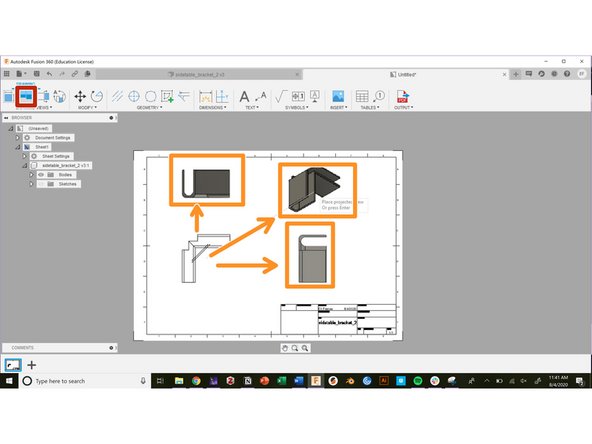Open the Views dropdown
Screen dimensions: 592x444
point(44,108)
